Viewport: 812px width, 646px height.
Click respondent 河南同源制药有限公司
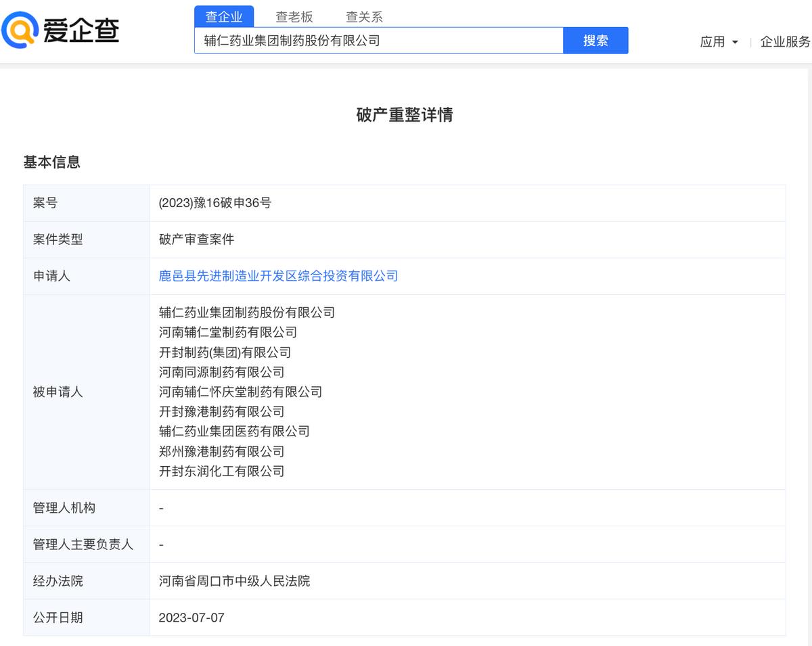pyautogui.click(x=221, y=372)
